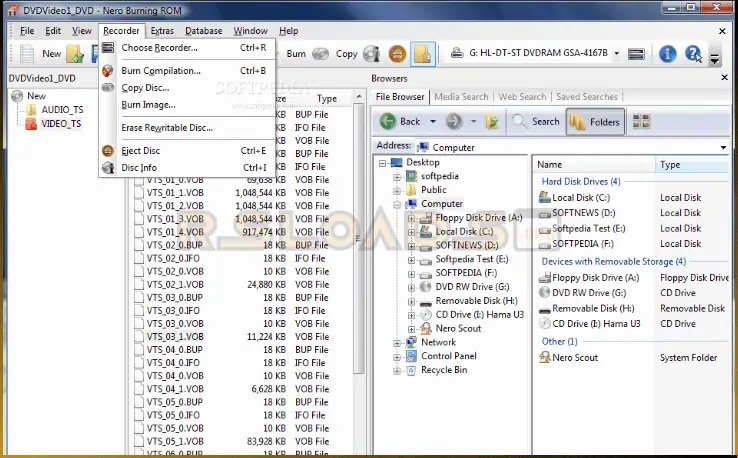Image resolution: width=738 pixels, height=458 pixels.
Task: Open the Extras menu
Action: (162, 31)
